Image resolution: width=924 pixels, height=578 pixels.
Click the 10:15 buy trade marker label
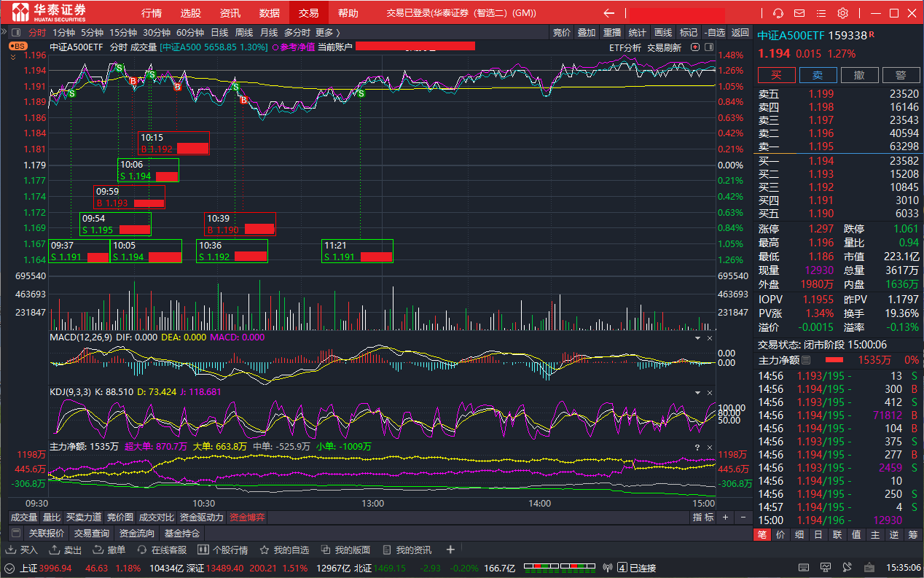tap(173, 143)
